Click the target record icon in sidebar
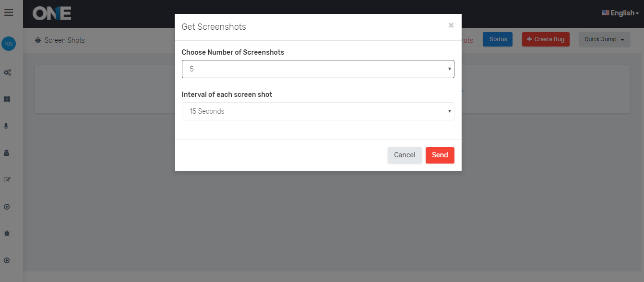 pos(7,206)
